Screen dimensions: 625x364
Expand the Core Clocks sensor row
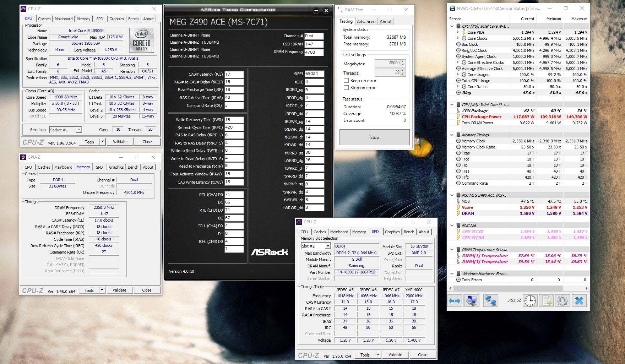click(x=458, y=38)
